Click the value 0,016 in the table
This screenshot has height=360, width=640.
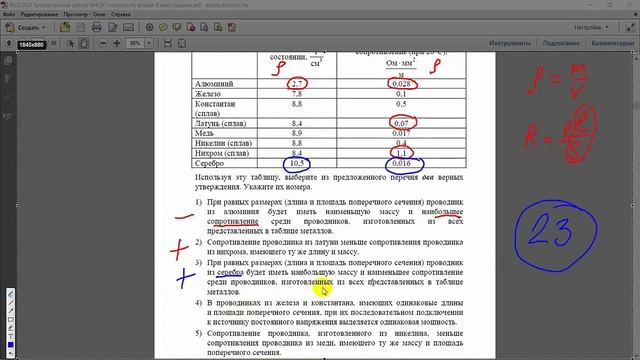[401, 163]
